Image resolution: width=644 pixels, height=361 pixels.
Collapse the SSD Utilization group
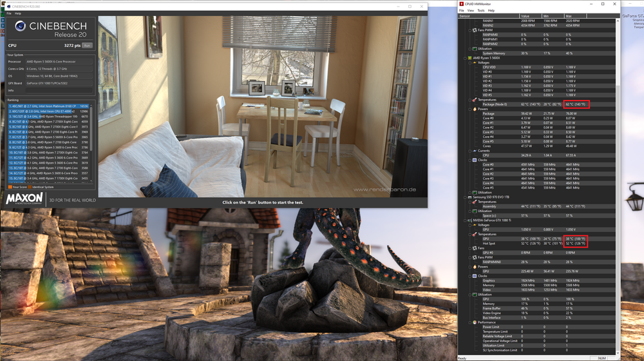tap(470, 211)
